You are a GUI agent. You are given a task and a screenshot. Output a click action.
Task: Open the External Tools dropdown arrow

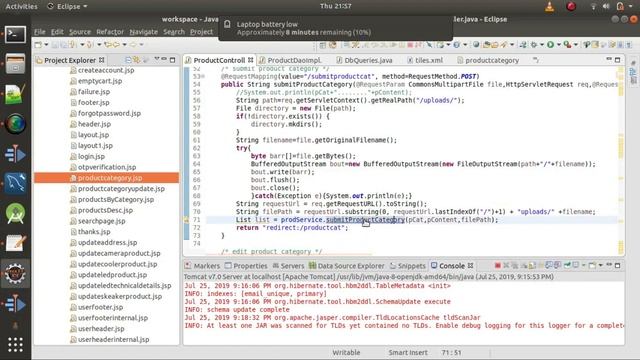coord(575,44)
